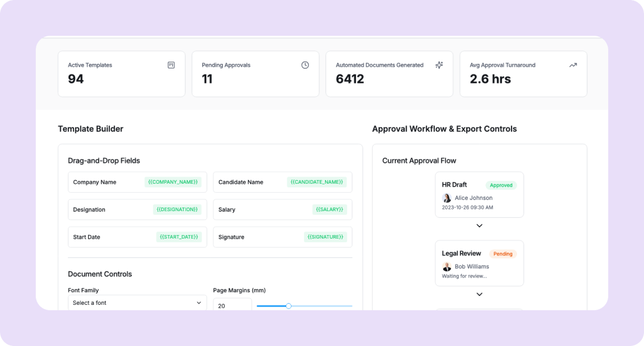
Task: Select the Candidate Name field
Action: [x=282, y=183]
